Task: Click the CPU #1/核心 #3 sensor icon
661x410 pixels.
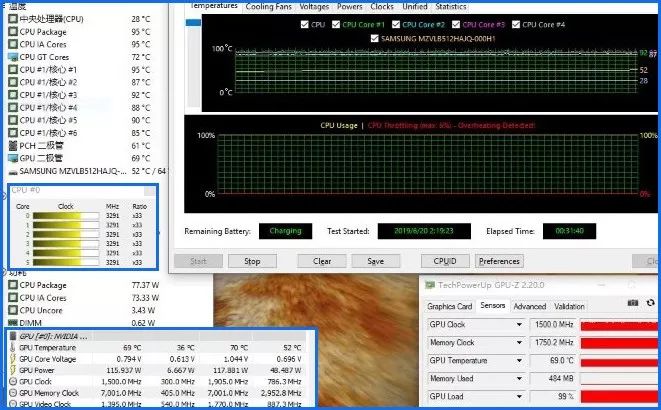Action: (13, 95)
